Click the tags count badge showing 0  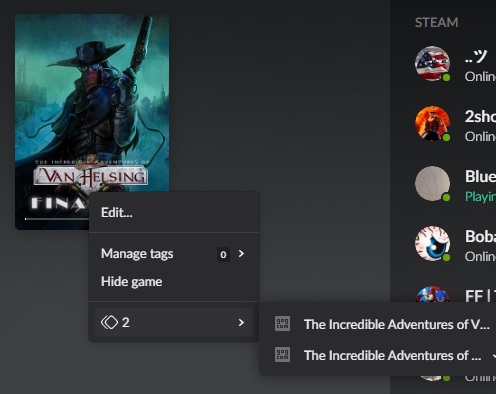click(223, 255)
